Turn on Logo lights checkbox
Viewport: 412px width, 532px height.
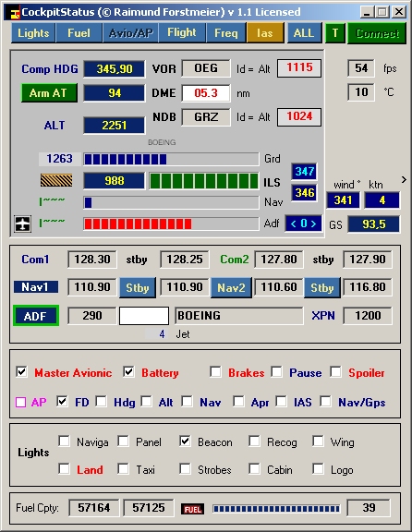[x=318, y=468]
